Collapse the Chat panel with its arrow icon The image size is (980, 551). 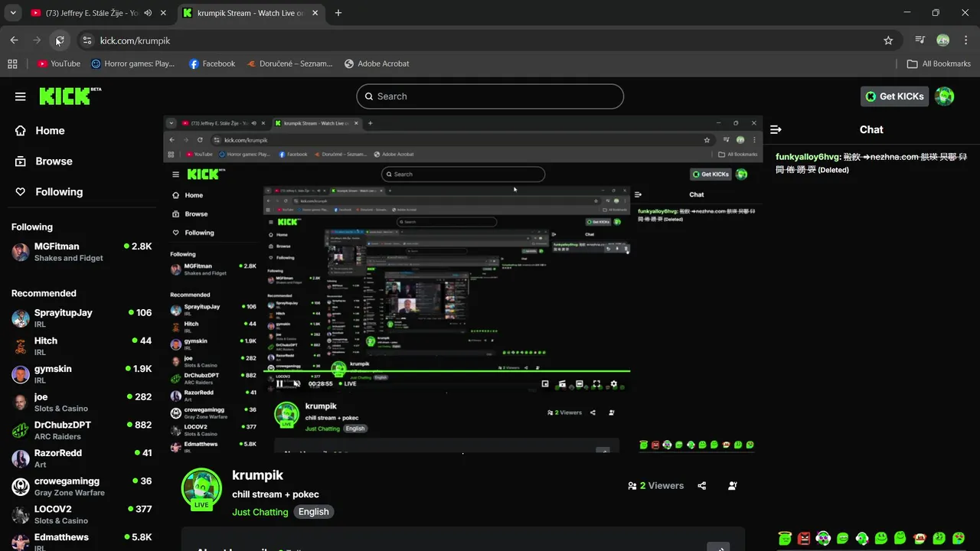click(776, 130)
